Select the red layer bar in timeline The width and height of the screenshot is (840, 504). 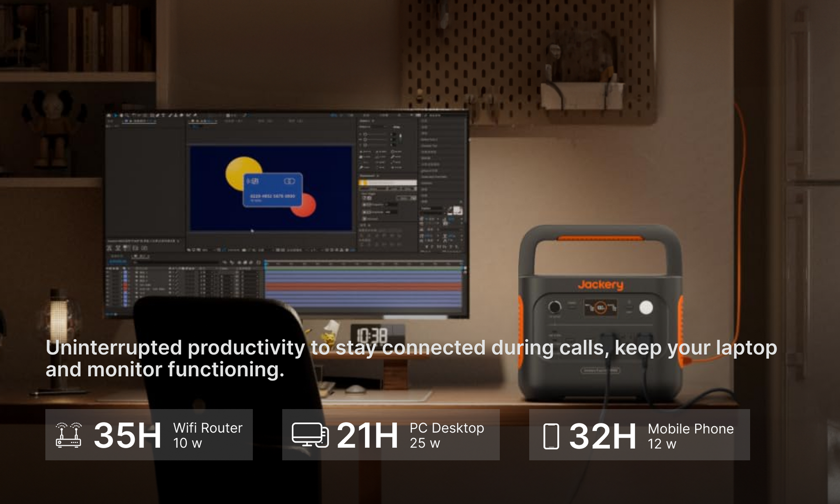tap(363, 287)
